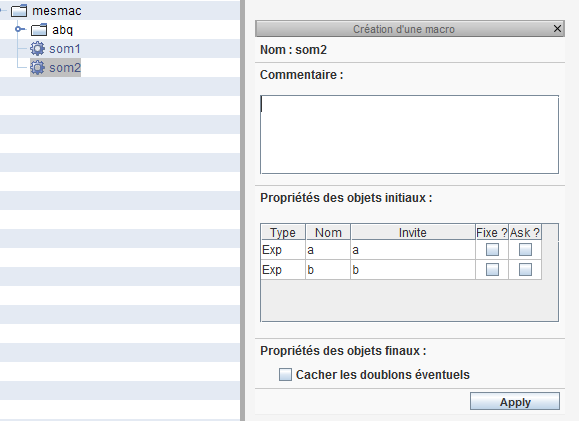Viewport: 579px width, 421px height.
Task: Click the Nom column header
Action: [328, 232]
